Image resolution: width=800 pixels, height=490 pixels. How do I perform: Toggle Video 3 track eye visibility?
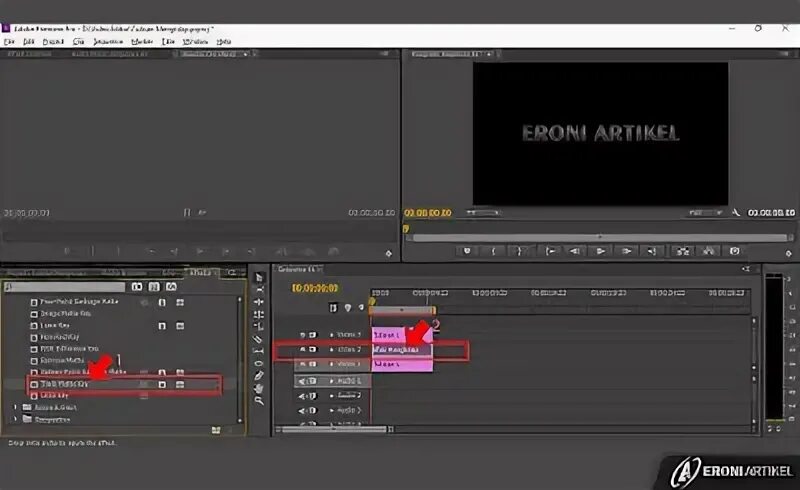coord(303,335)
